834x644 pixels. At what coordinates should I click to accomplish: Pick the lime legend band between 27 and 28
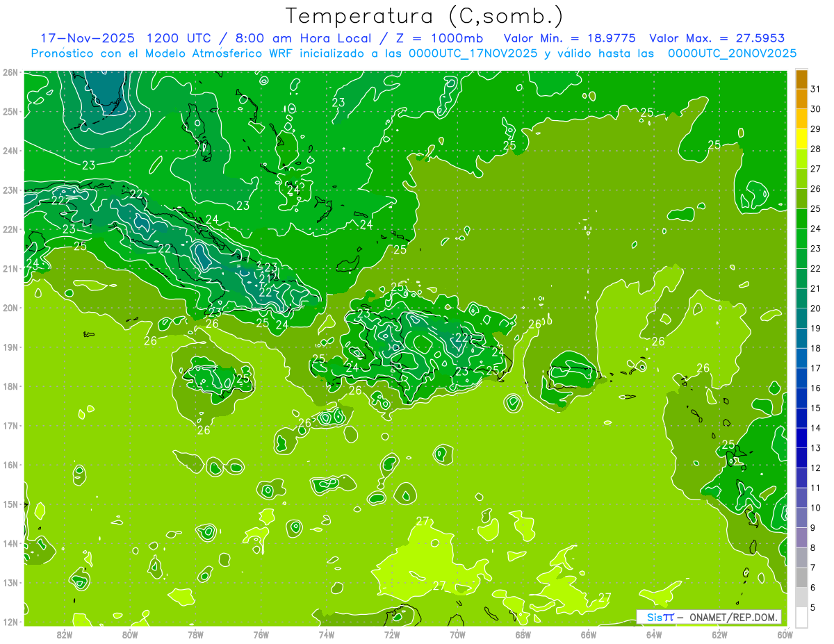801,159
